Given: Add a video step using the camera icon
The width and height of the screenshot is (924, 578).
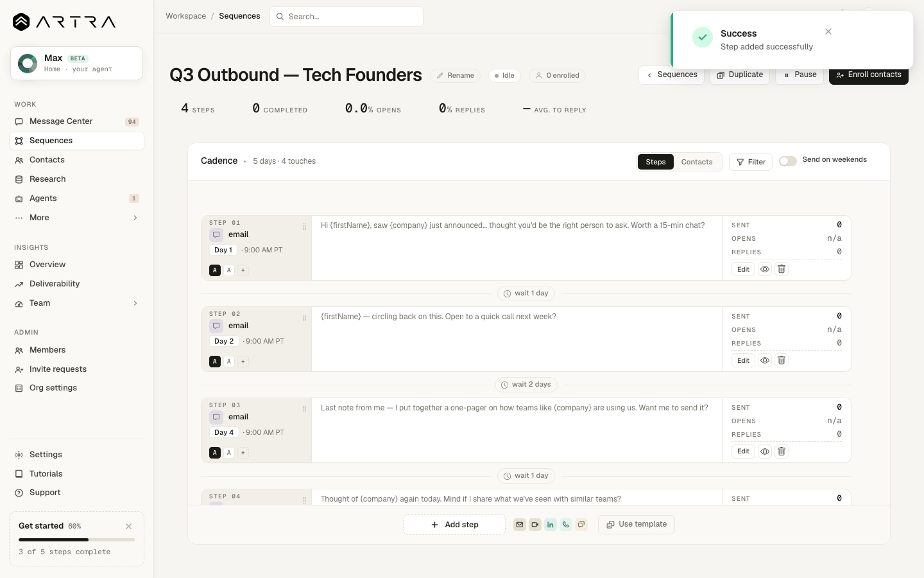Looking at the screenshot, I should pos(535,525).
